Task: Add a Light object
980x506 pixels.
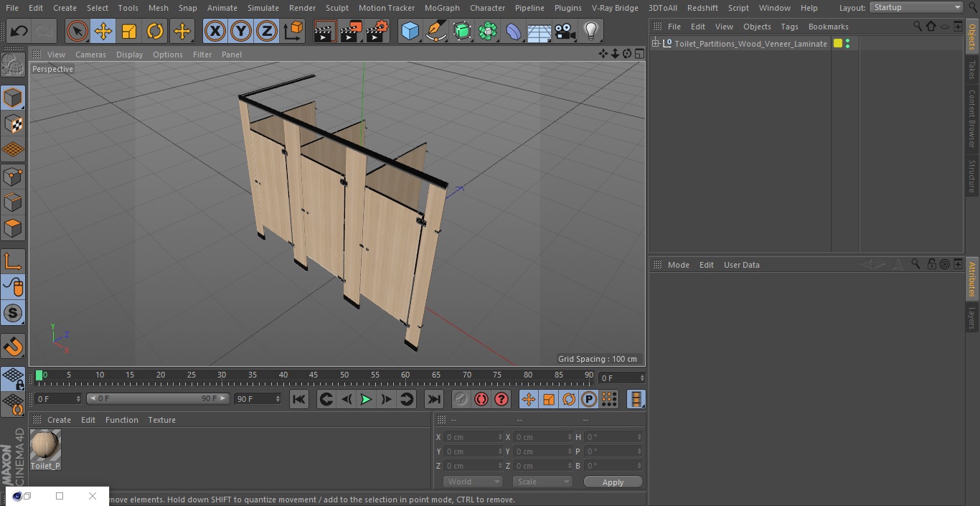Action: pyautogui.click(x=591, y=32)
